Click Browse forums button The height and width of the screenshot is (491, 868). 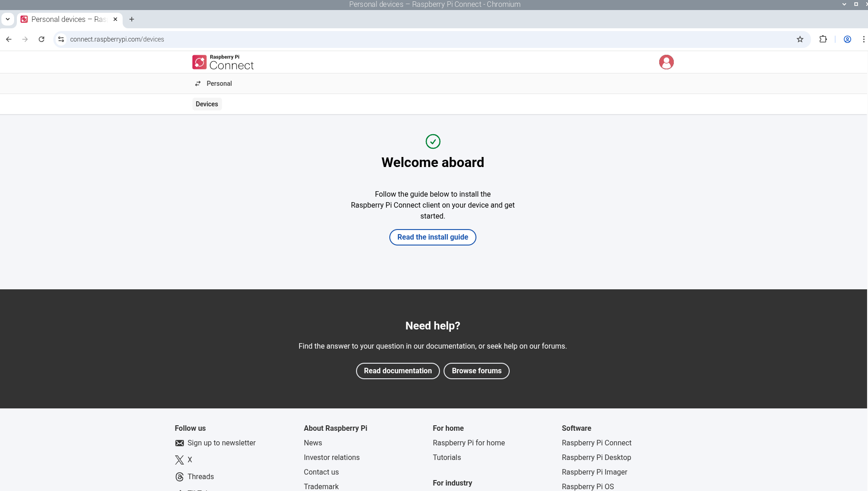coord(476,371)
